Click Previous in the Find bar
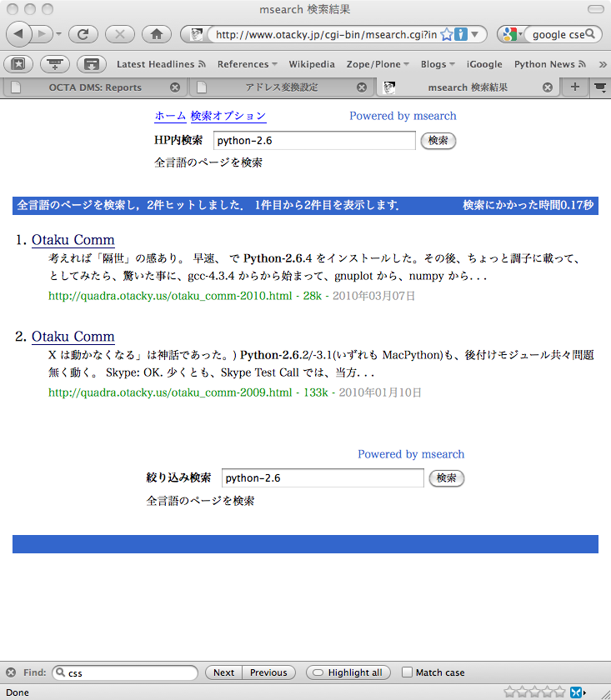 pyautogui.click(x=268, y=672)
